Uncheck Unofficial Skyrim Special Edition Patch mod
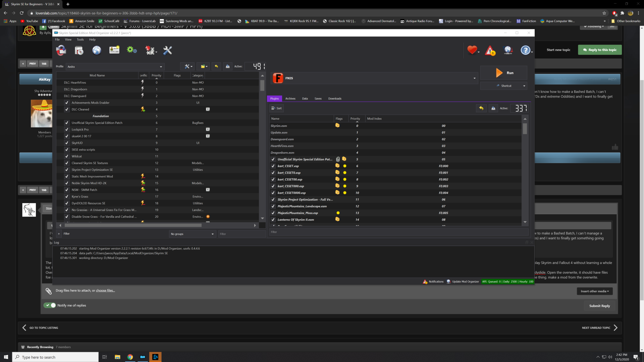 67,123
